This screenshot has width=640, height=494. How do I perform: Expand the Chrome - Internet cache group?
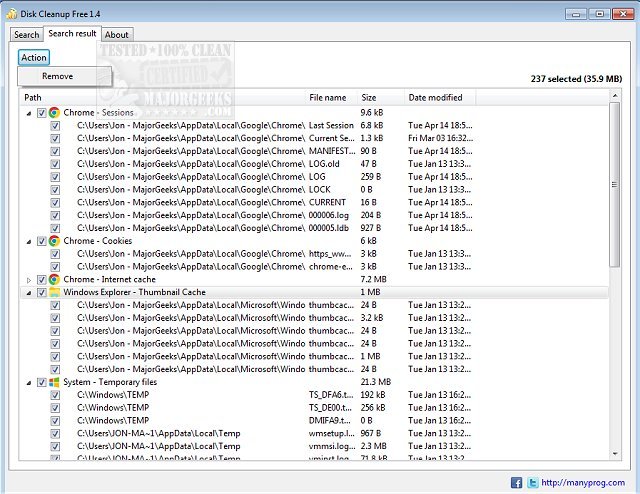click(x=29, y=280)
